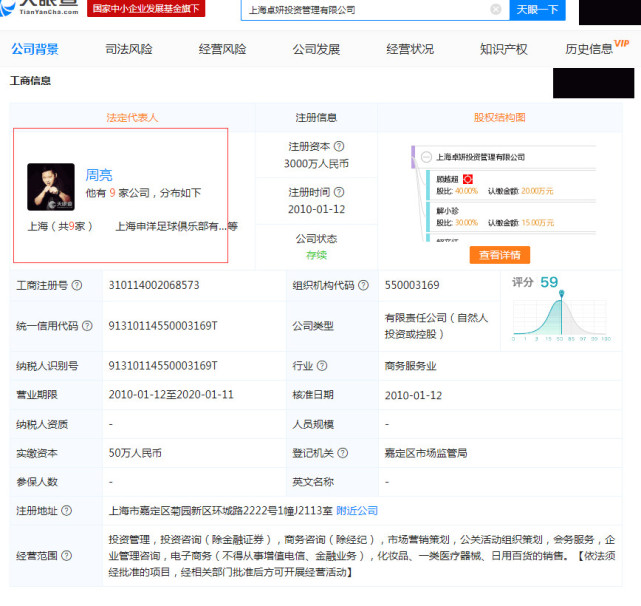The height and width of the screenshot is (606, 641).
Task: Click the 天眼一下 search button
Action: [x=537, y=9]
